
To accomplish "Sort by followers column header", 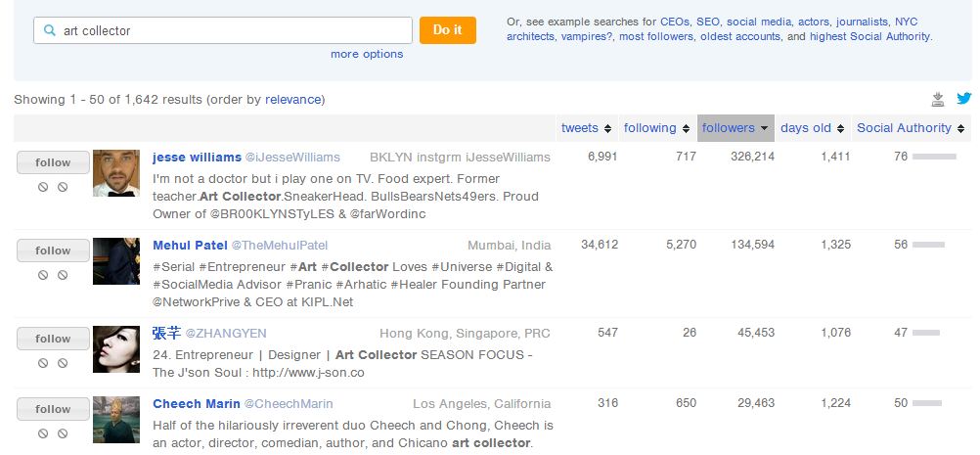I will (735, 128).
